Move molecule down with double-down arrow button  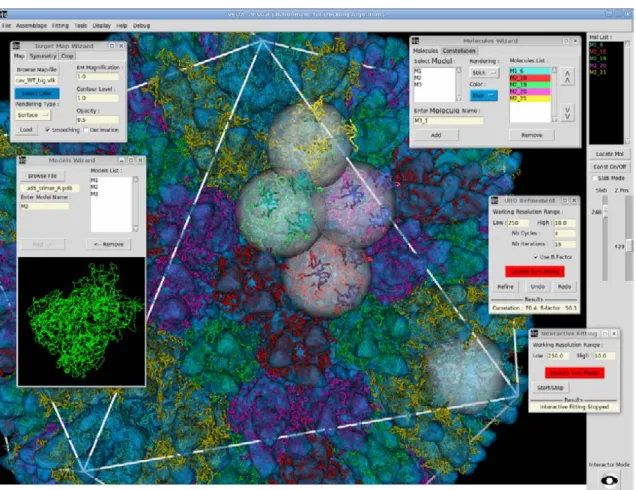[567, 113]
